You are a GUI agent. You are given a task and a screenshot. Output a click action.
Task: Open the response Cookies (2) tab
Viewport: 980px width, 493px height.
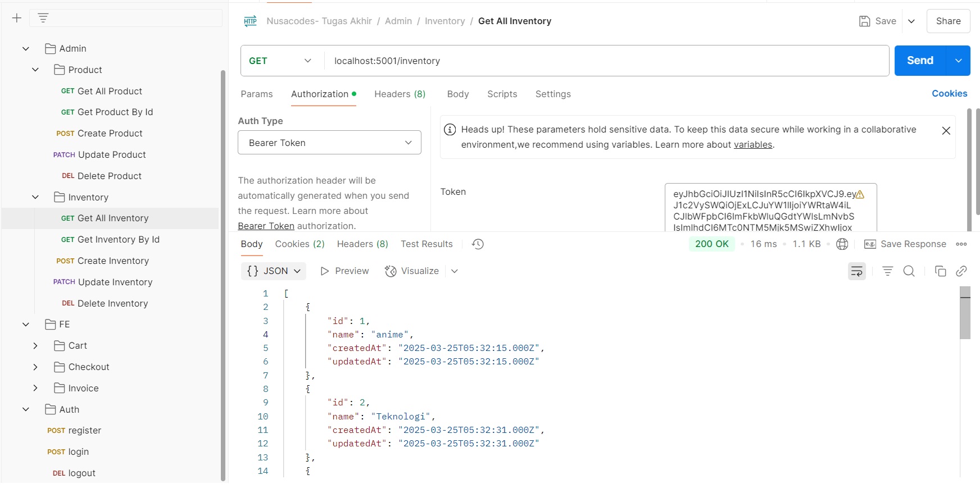click(x=300, y=244)
